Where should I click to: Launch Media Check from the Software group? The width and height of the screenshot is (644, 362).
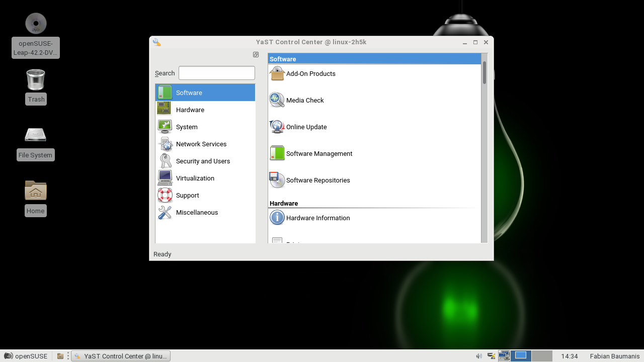point(277,100)
